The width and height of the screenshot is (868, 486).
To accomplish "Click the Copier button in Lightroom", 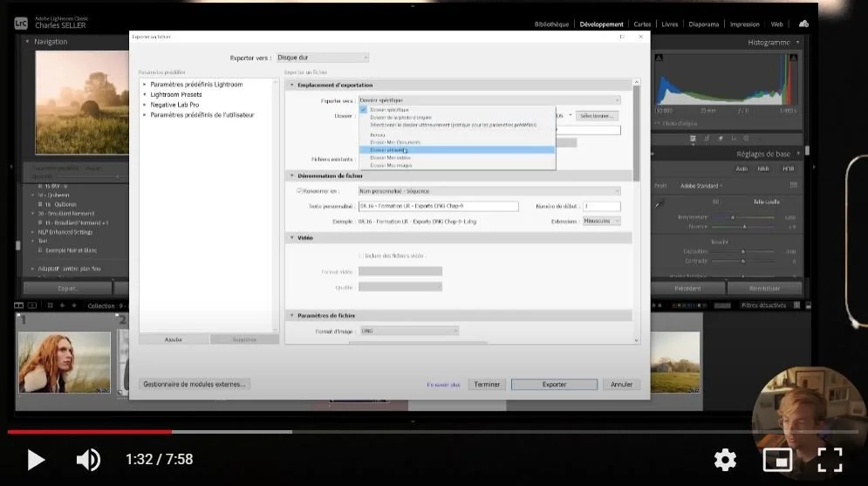I will point(67,289).
